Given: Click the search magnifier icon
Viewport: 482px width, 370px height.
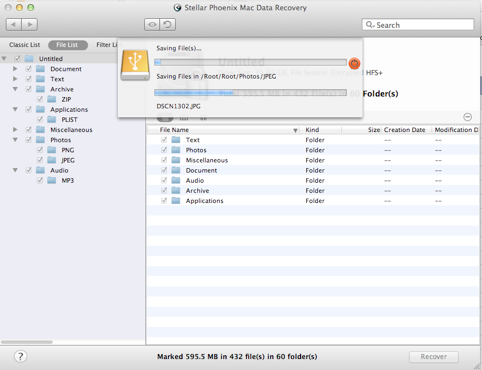Looking at the screenshot, I should [x=370, y=25].
